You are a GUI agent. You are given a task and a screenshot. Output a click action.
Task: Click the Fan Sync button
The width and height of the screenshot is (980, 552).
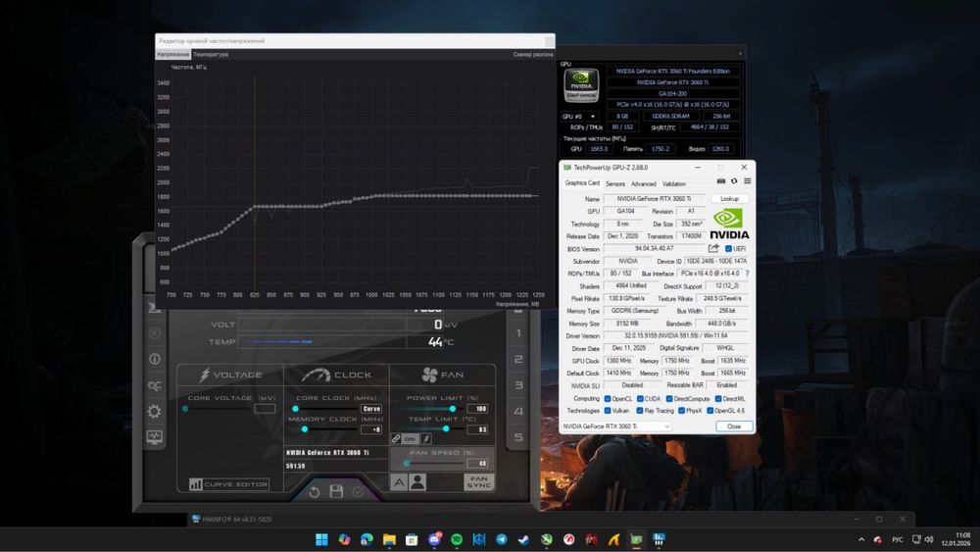pyautogui.click(x=479, y=482)
